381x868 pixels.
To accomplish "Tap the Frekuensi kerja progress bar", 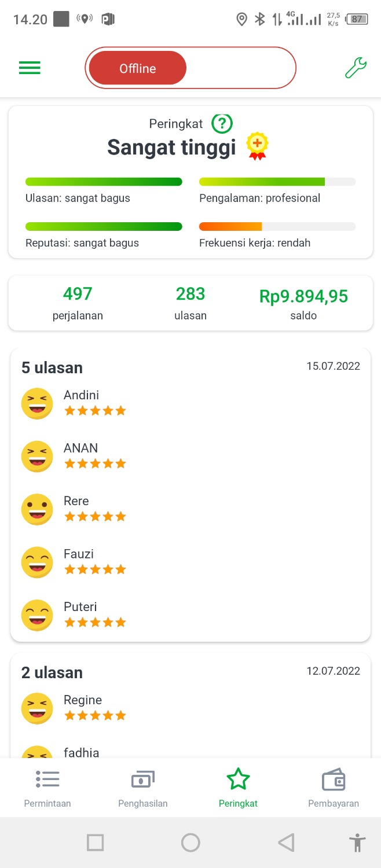I will 277,227.
